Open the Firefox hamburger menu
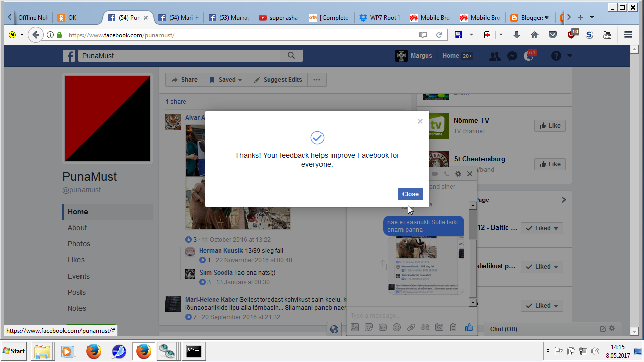644x362 pixels. (x=628, y=35)
